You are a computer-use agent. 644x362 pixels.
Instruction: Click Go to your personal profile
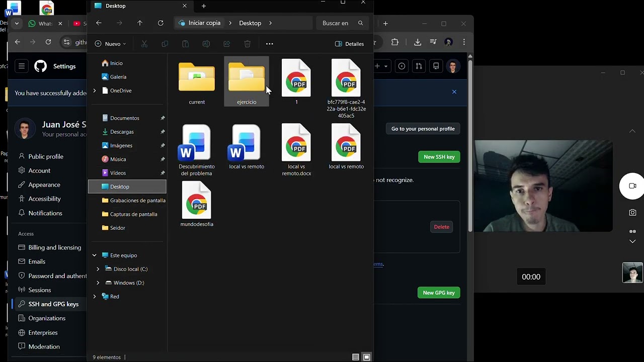coord(423,129)
